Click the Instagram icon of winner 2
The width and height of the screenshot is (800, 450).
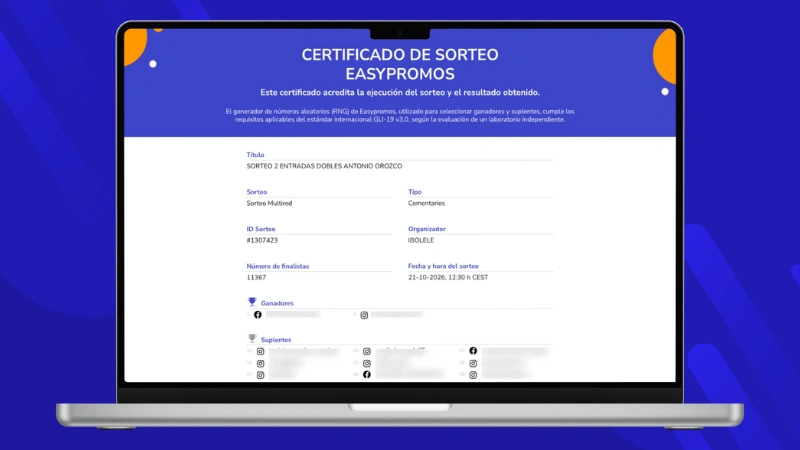click(364, 315)
